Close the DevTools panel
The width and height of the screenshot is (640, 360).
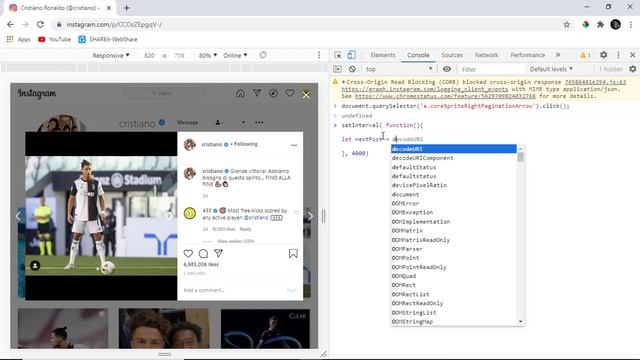coord(633,55)
